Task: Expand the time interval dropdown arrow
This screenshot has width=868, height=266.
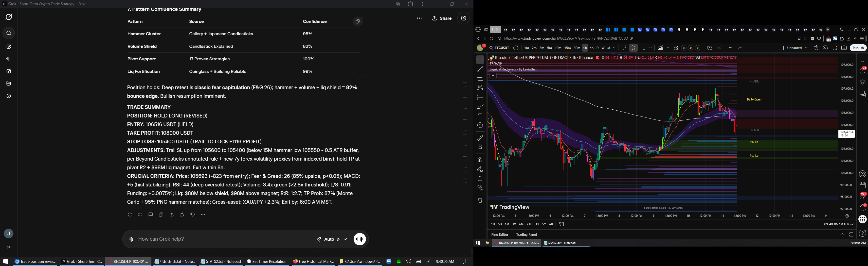Action: (x=614, y=48)
